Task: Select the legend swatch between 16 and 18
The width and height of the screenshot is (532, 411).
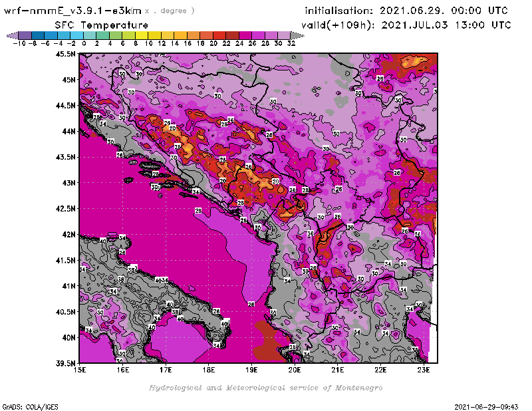Action: pyautogui.click(x=194, y=35)
